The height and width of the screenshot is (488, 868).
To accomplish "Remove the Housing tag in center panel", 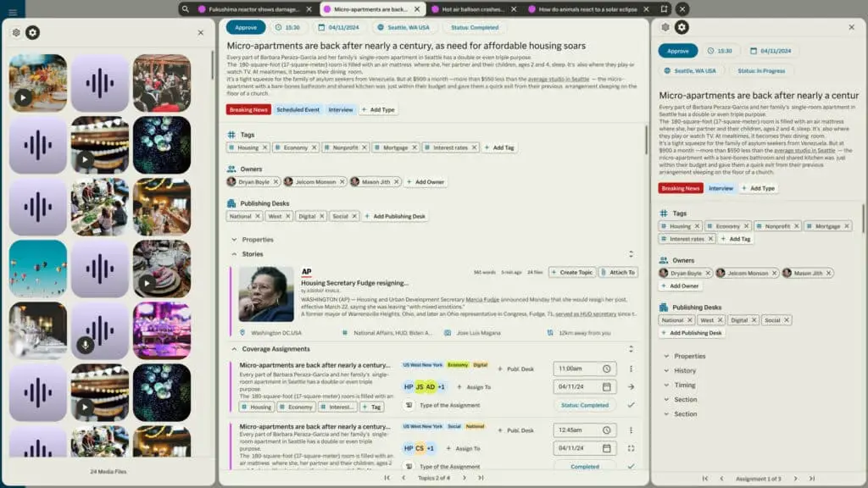I will tap(264, 147).
